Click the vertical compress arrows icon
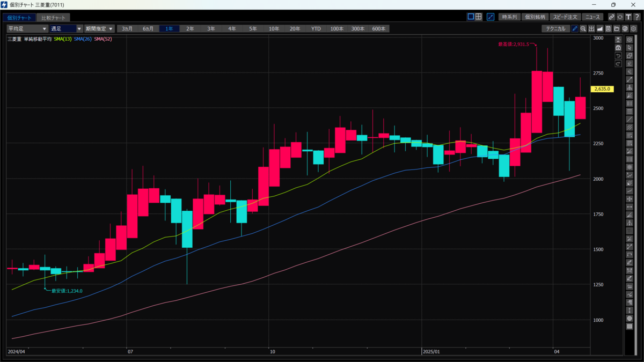This screenshot has height=362, width=644. tap(618, 40)
